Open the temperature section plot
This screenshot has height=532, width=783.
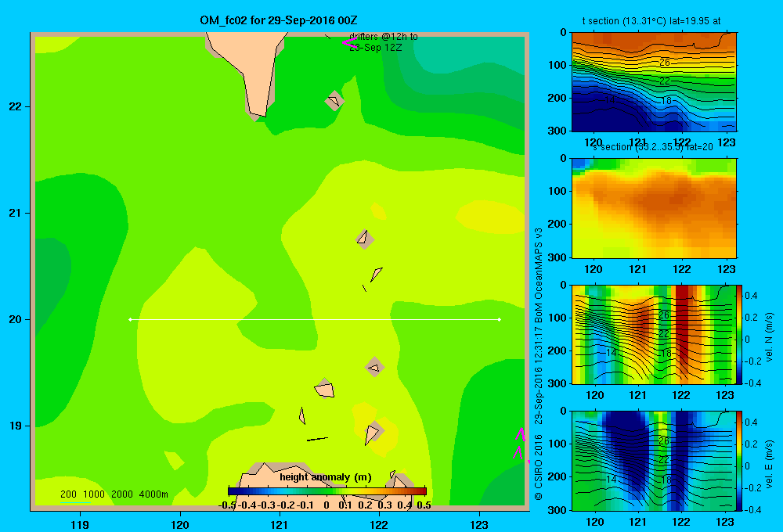click(x=654, y=82)
